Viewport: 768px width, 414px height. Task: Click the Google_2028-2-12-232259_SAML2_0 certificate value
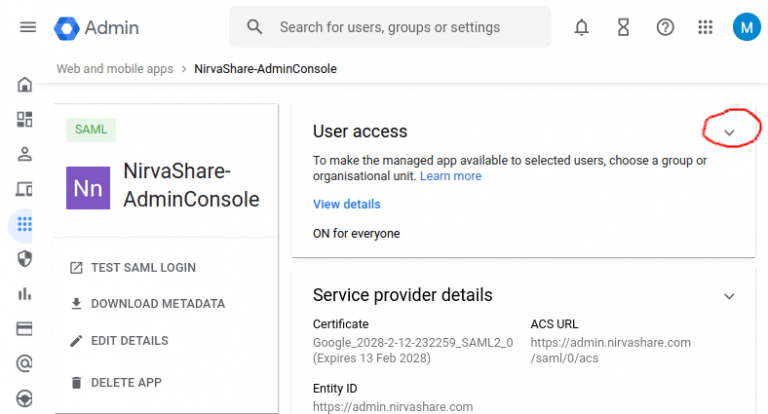pos(413,343)
